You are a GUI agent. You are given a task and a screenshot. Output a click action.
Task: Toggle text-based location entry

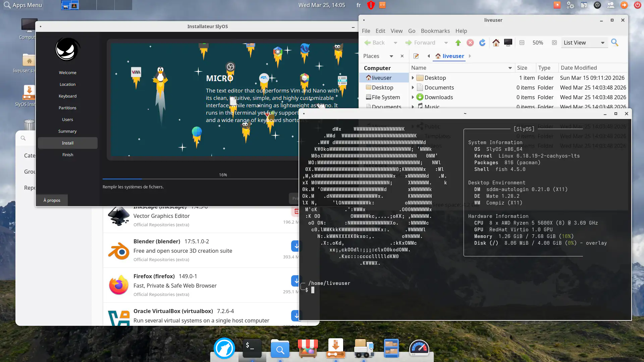[416, 56]
